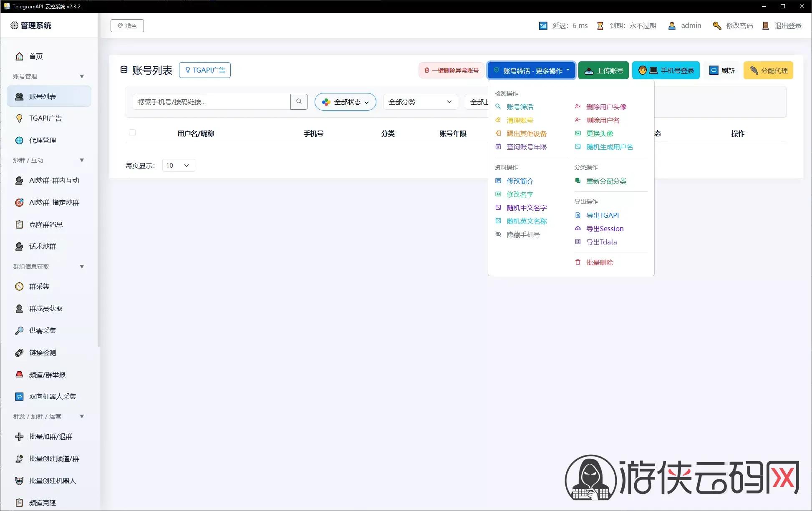Click the AI炒群-指定炒群 target icon
Image resolution: width=812 pixels, height=511 pixels.
click(19, 202)
